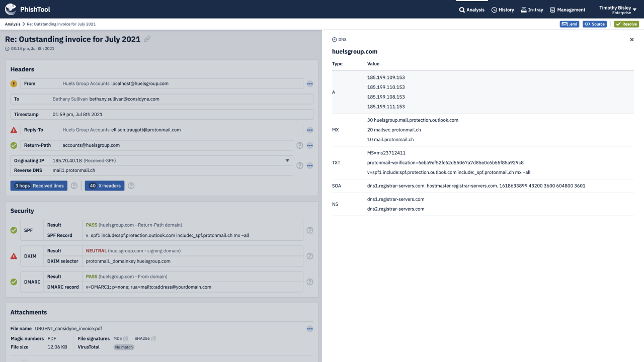Open Originating IP help icon

click(300, 165)
